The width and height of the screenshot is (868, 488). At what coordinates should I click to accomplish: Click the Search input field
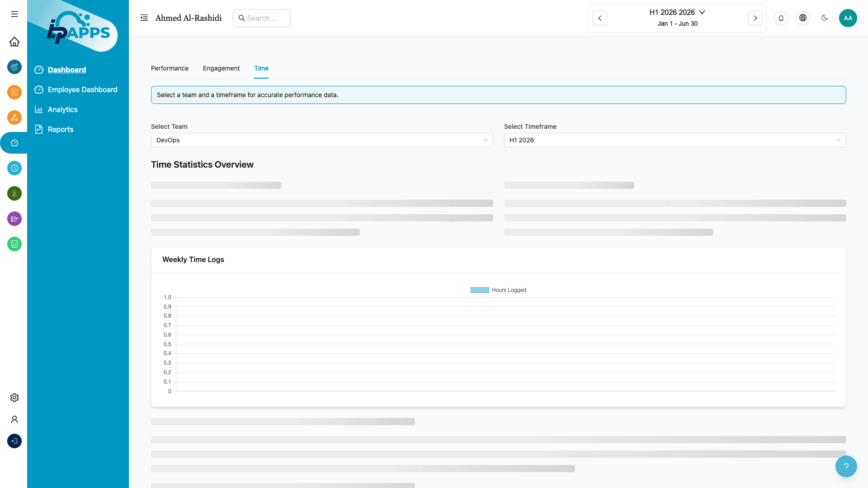click(262, 18)
